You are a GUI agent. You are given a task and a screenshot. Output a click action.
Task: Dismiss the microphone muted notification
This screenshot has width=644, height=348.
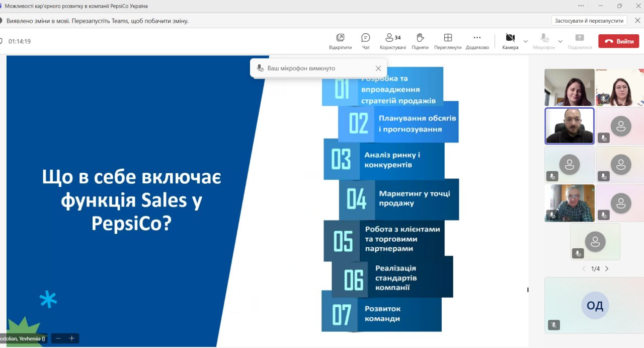(x=378, y=68)
